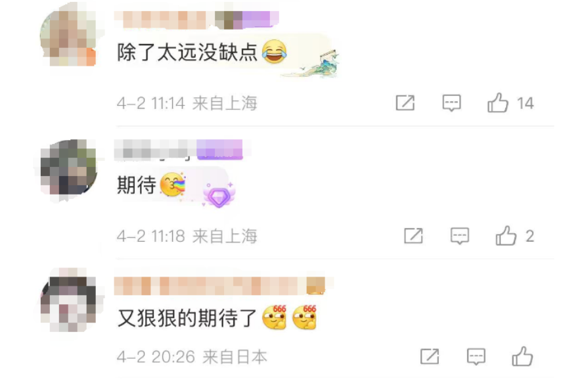Open second commenter's dark pixelated avatar
Viewport: 588px width, 387px height.
[68, 168]
